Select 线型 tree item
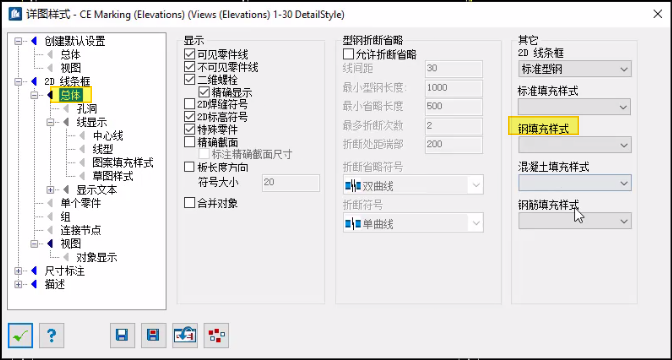The height and width of the screenshot is (360, 672). coord(103,150)
